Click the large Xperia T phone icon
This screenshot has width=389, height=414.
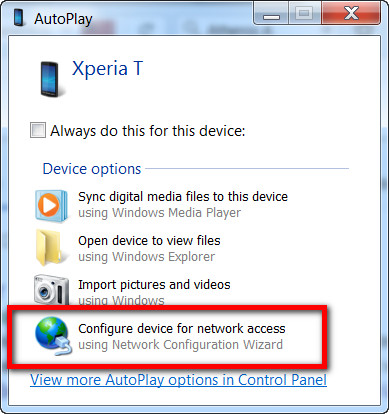pyautogui.click(x=50, y=79)
